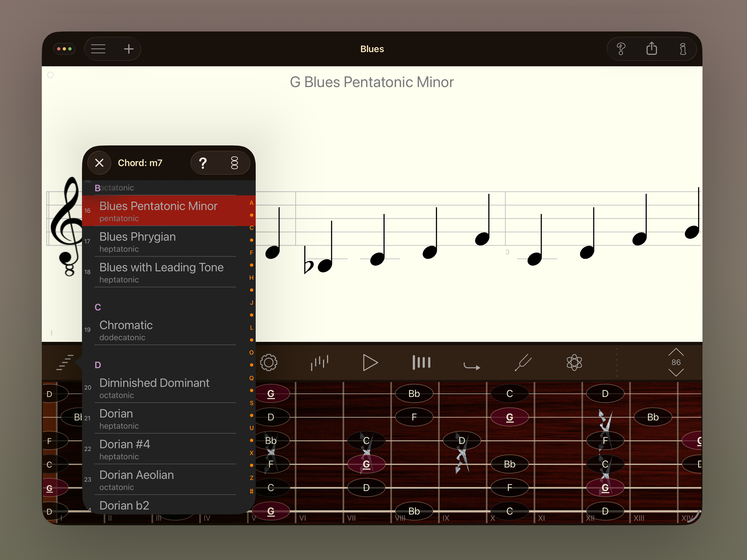Screen dimensions: 747x560
Task: Click the staircase scale icon
Action: (65, 363)
